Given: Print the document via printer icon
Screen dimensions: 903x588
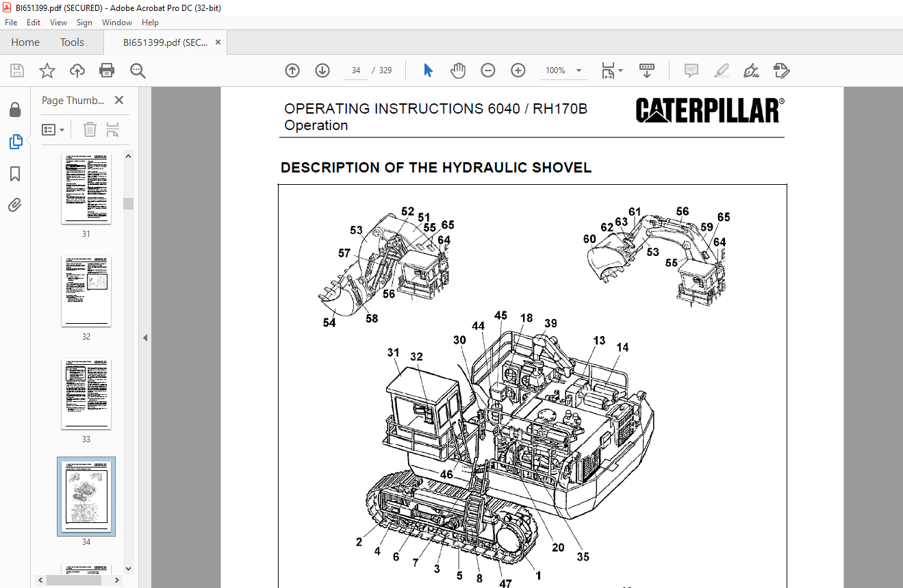Looking at the screenshot, I should (107, 71).
